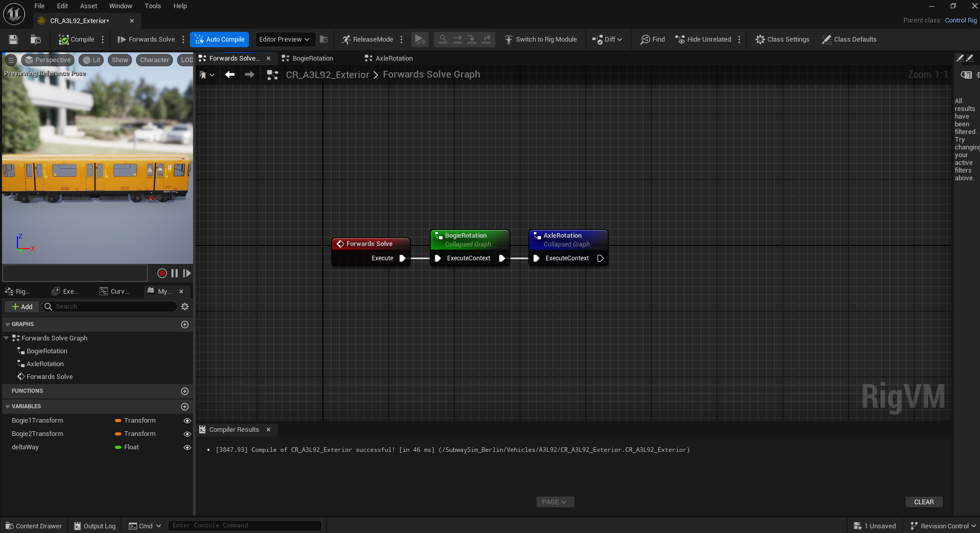The height and width of the screenshot is (533, 980).
Task: Click the record button in viewport
Action: (x=162, y=273)
